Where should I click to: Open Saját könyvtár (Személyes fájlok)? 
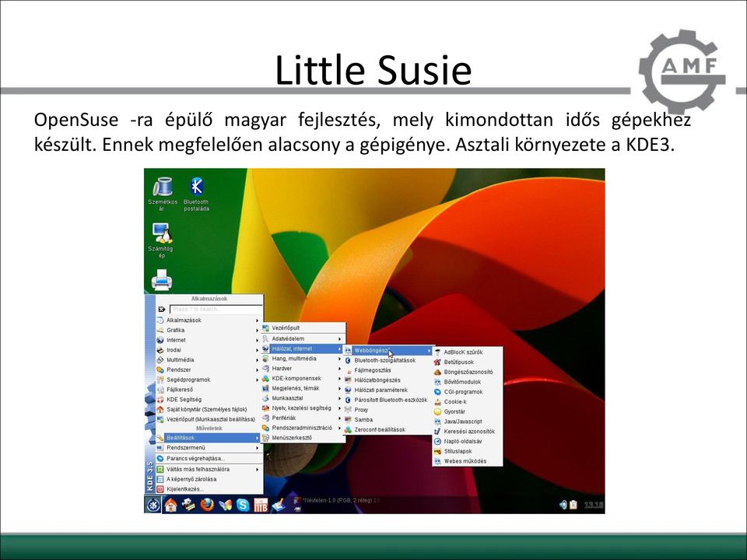[209, 410]
